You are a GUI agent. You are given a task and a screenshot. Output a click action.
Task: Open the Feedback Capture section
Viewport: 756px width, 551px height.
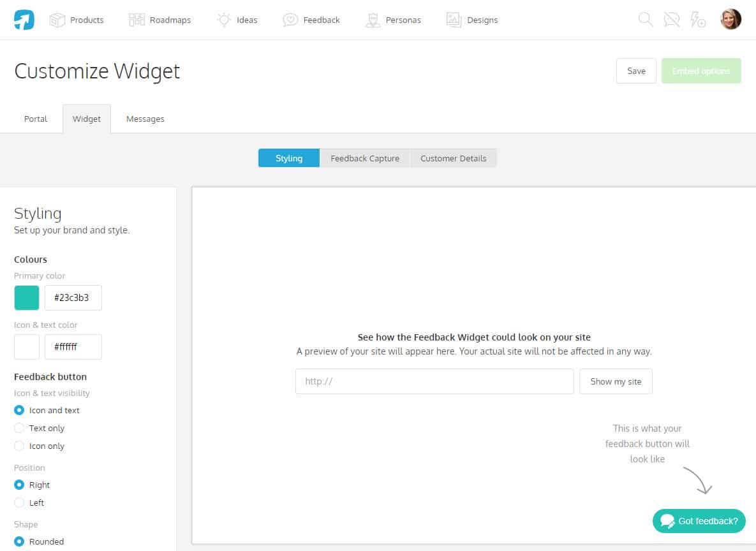pyautogui.click(x=365, y=158)
